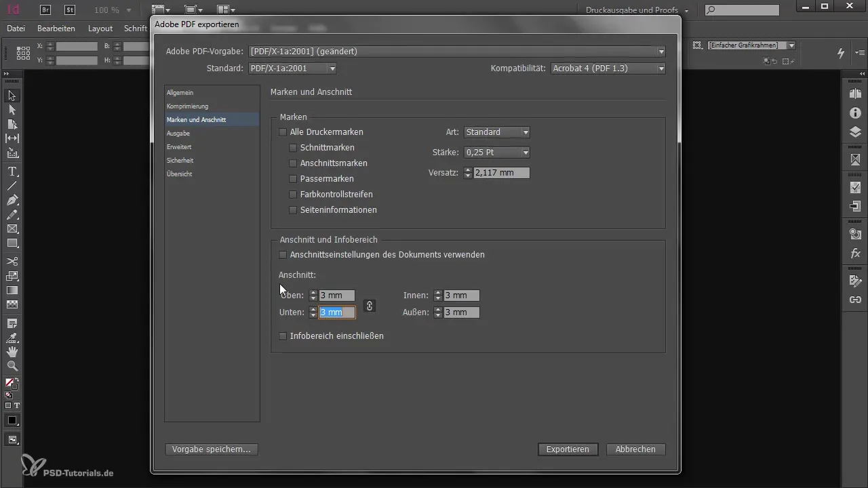
Task: Open the Layout menu
Action: click(x=100, y=29)
